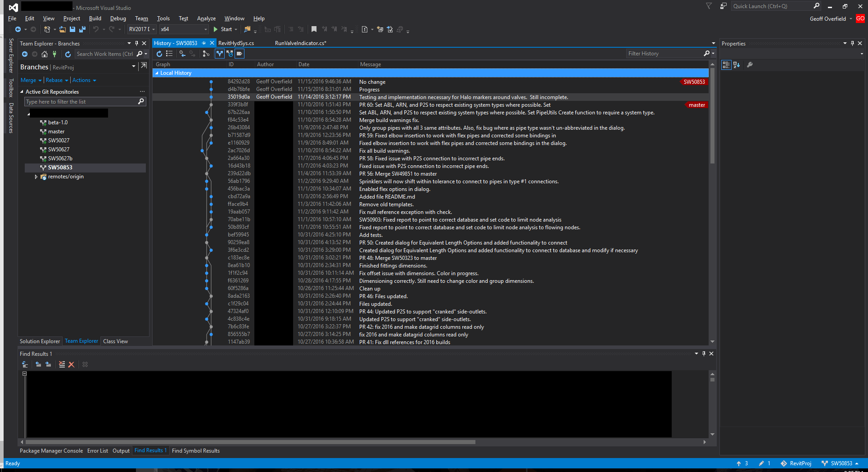Viewport: 868px width, 472px height.
Task: Click the Quick Launch search box
Action: click(773, 6)
